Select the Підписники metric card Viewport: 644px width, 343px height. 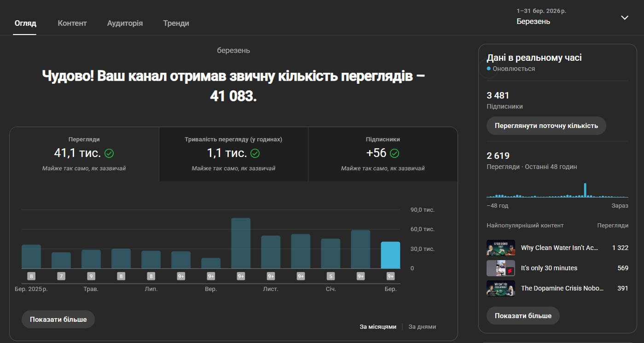(x=383, y=154)
